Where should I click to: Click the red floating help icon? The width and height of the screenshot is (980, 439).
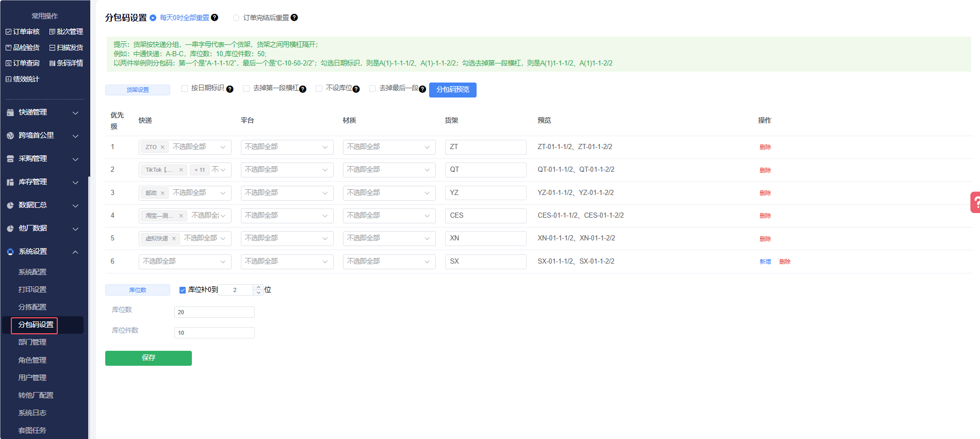coord(975,202)
